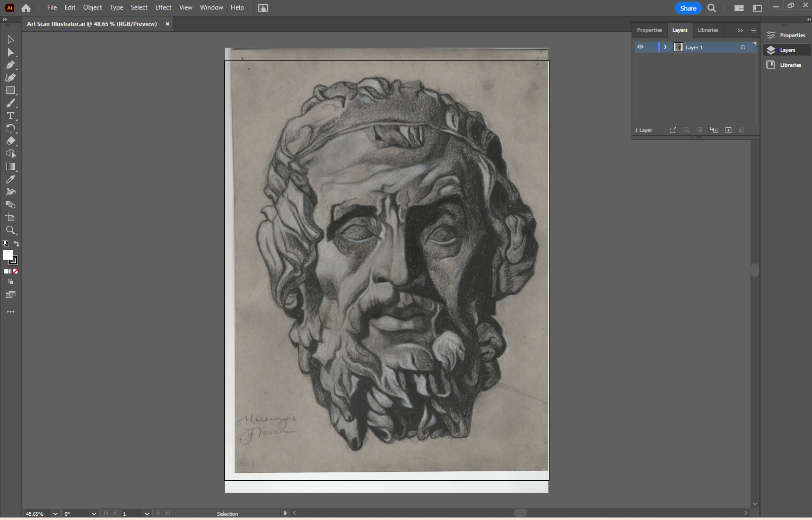Hide Layer 1 with the eye icon

pyautogui.click(x=640, y=47)
